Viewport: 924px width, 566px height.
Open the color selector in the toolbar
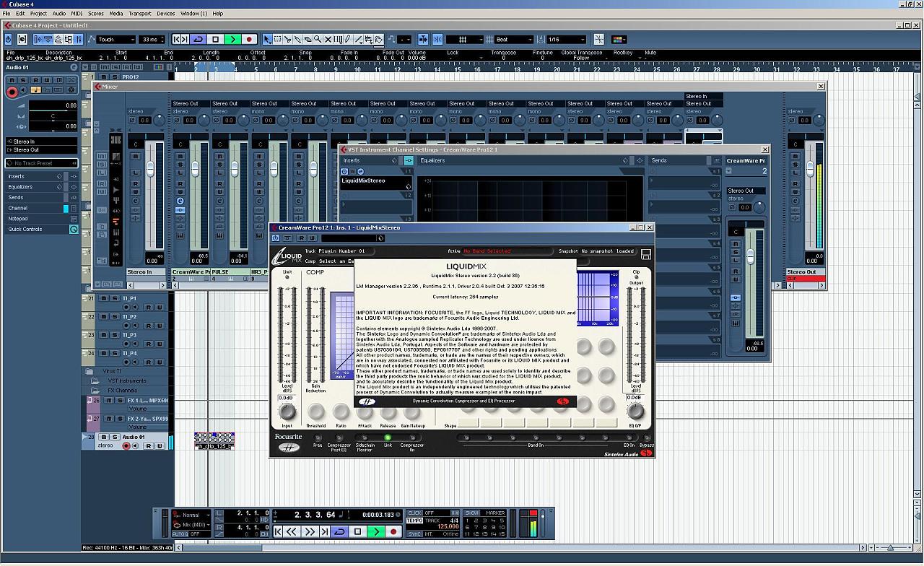[x=617, y=39]
